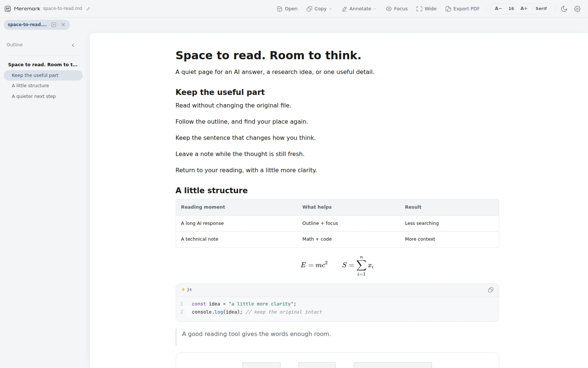Click the 'A long AI response' table cell

[202, 223]
